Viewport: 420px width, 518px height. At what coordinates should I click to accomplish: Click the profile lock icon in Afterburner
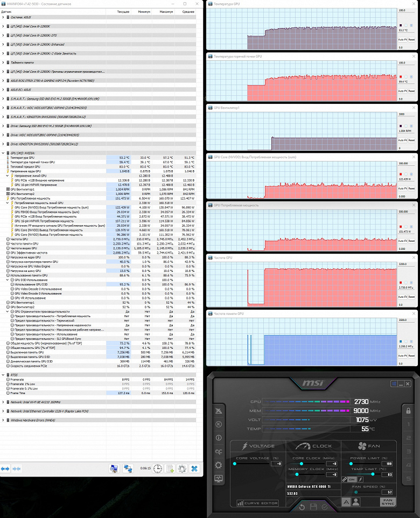tap(409, 411)
